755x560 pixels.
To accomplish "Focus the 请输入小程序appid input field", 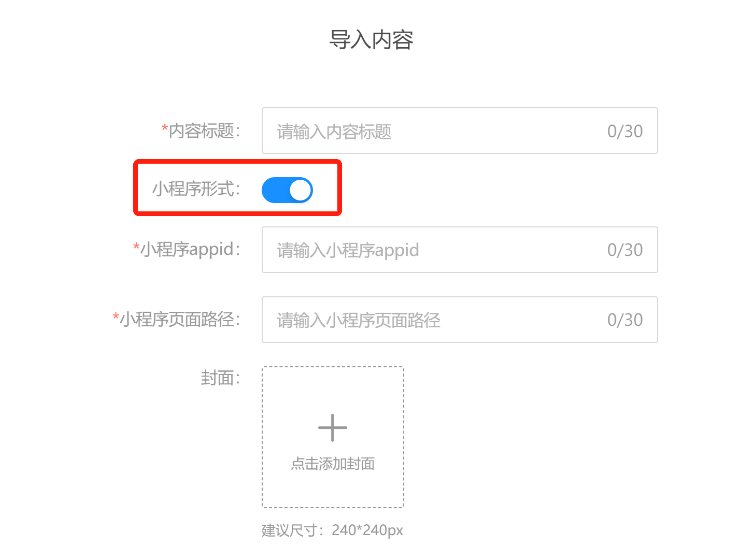I will click(460, 250).
